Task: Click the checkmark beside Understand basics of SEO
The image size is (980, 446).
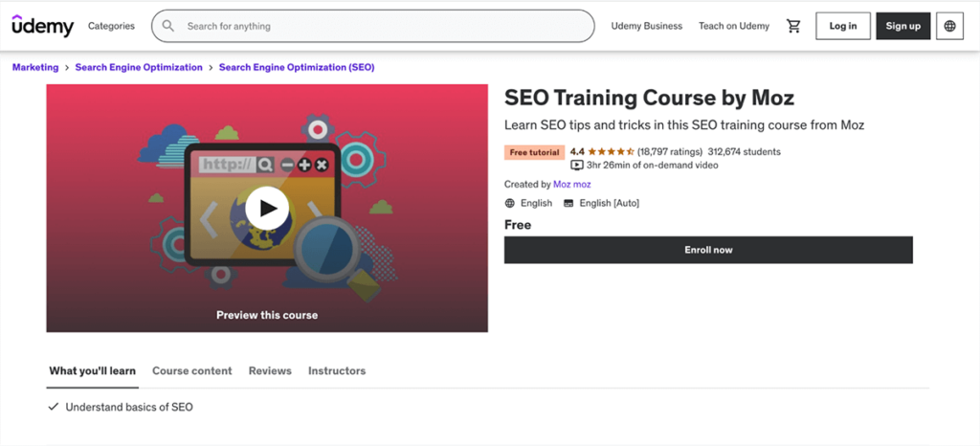Action: (x=54, y=407)
